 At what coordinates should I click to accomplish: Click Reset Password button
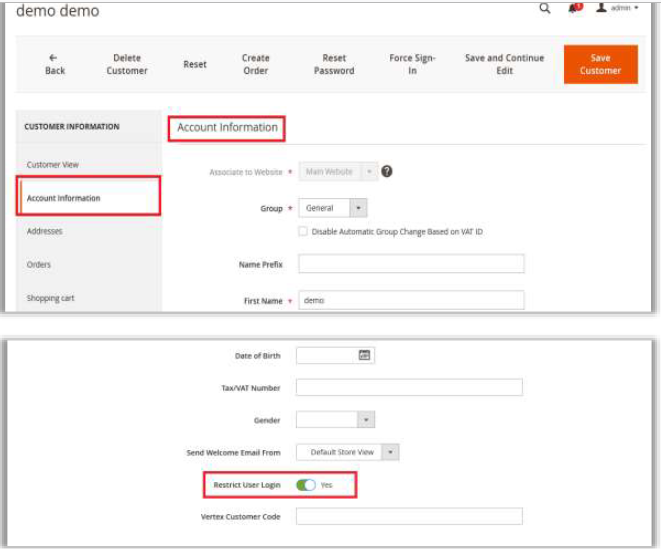click(334, 64)
